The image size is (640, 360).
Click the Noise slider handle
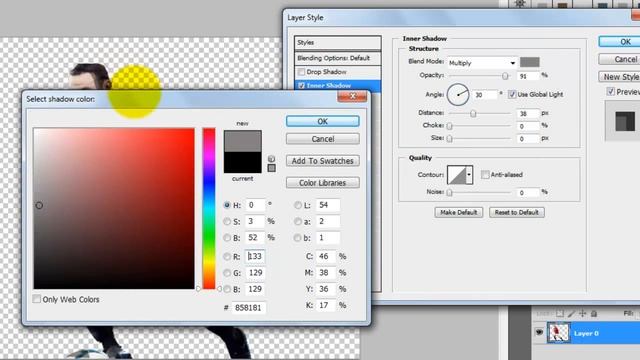[x=449, y=192]
